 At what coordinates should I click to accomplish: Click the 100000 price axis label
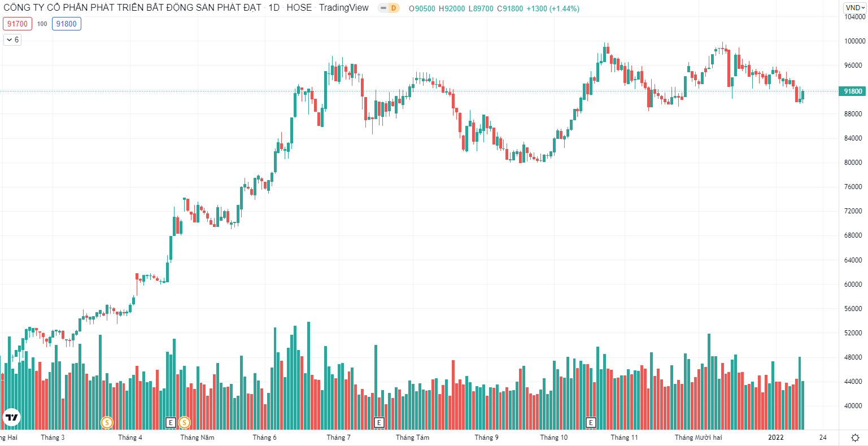(854, 41)
